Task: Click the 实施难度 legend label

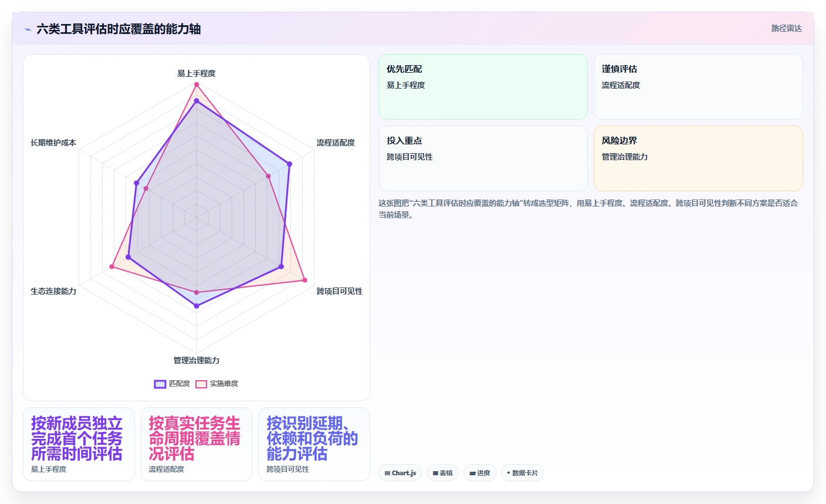Action: pos(224,384)
